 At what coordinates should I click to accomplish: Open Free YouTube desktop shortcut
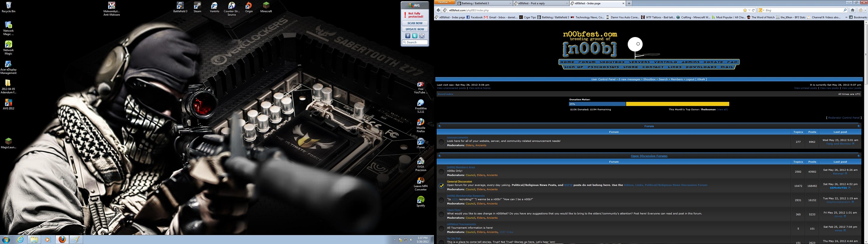coord(420,88)
